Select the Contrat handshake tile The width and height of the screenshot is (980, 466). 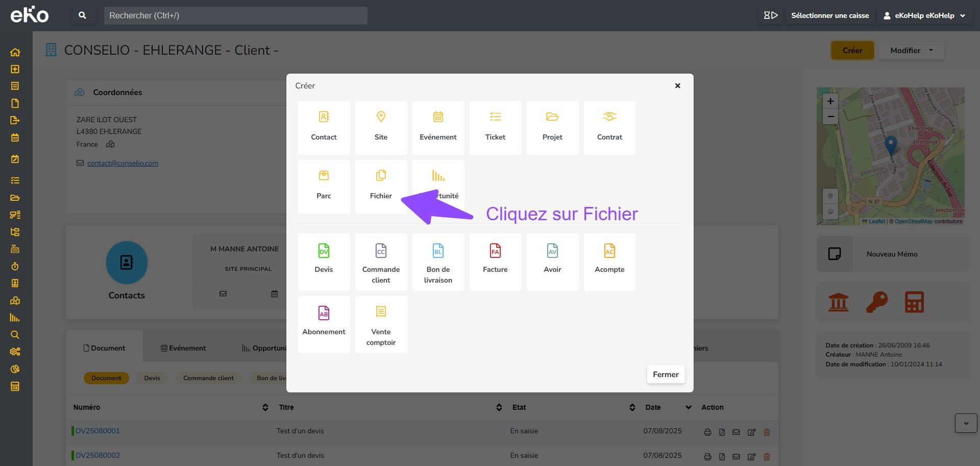609,127
